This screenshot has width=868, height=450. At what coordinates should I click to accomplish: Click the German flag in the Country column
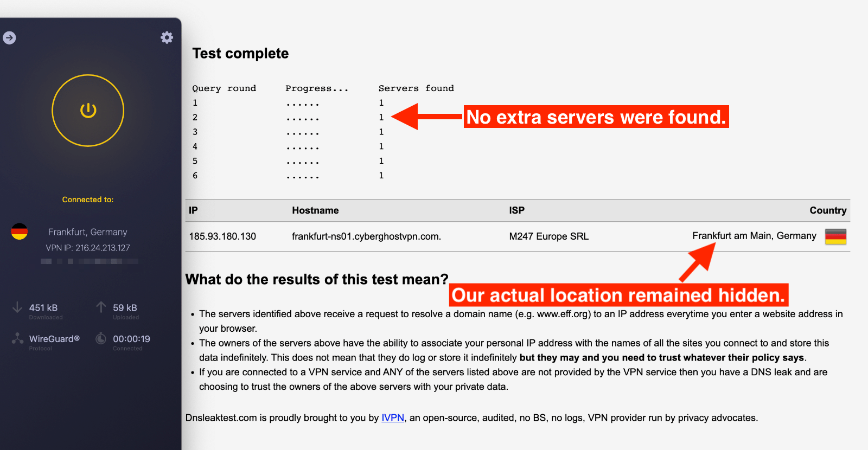pyautogui.click(x=835, y=236)
